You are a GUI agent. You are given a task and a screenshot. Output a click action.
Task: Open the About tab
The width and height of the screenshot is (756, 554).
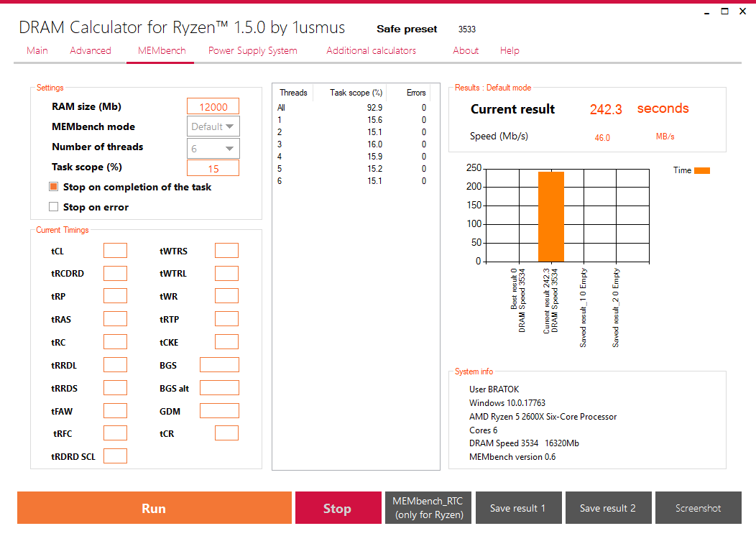[x=466, y=50]
